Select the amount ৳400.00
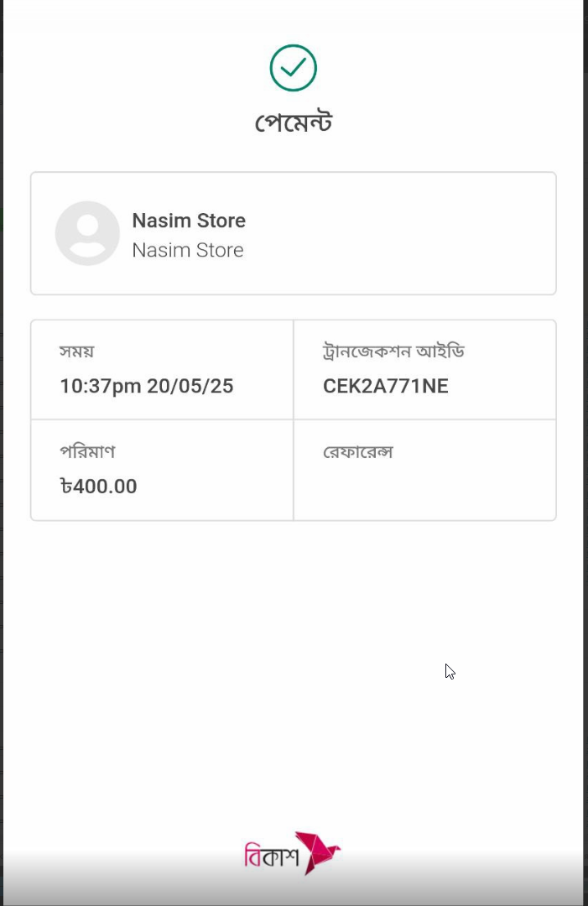Viewport: 588px width, 906px height. (x=98, y=486)
